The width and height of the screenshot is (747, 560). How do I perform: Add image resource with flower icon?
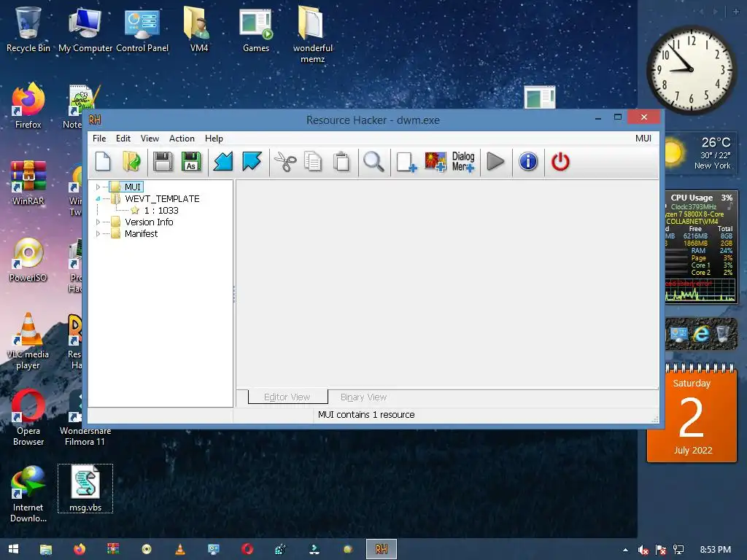click(436, 161)
